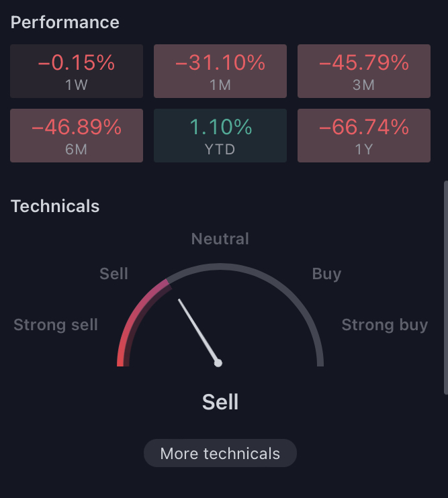Image resolution: width=448 pixels, height=498 pixels.
Task: Click the Buy gauge label
Action: 326,274
